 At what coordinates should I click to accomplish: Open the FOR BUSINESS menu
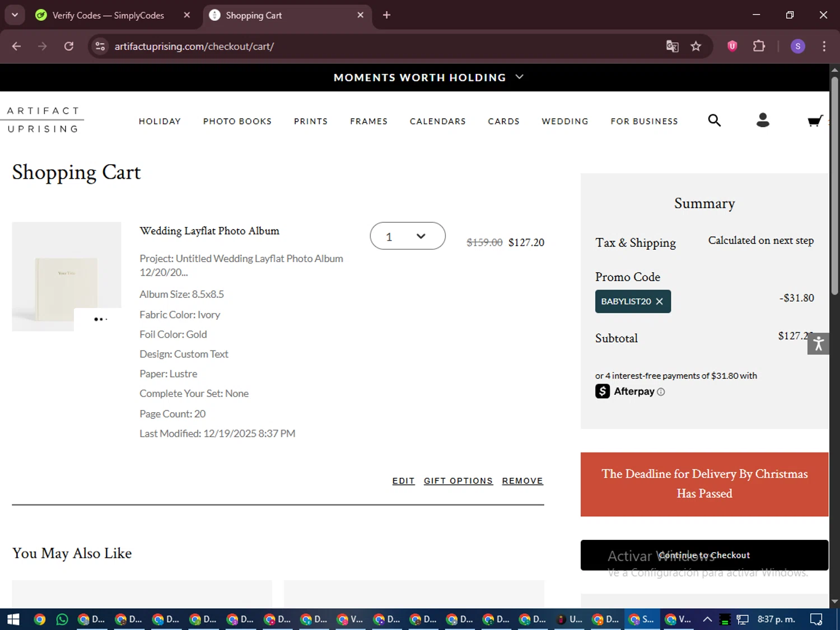click(x=645, y=121)
